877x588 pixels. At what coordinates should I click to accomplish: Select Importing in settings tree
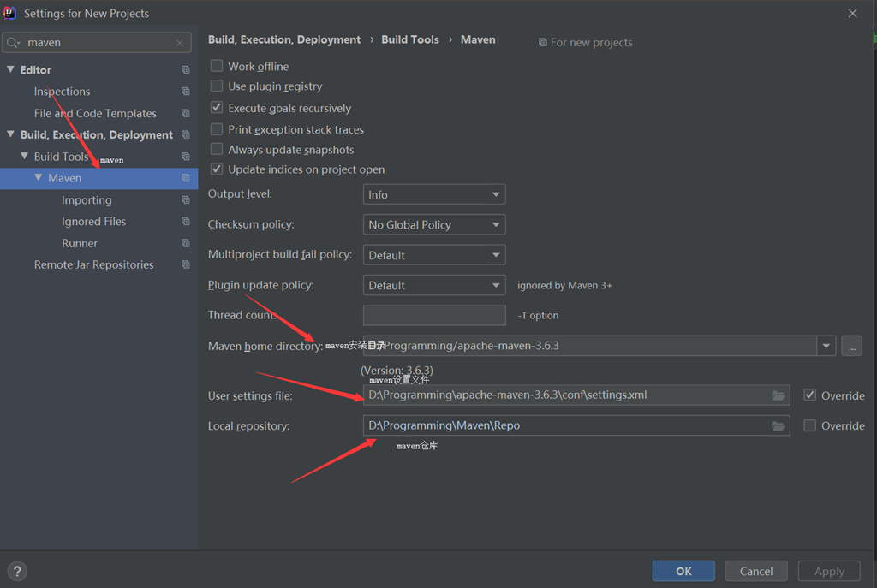87,200
